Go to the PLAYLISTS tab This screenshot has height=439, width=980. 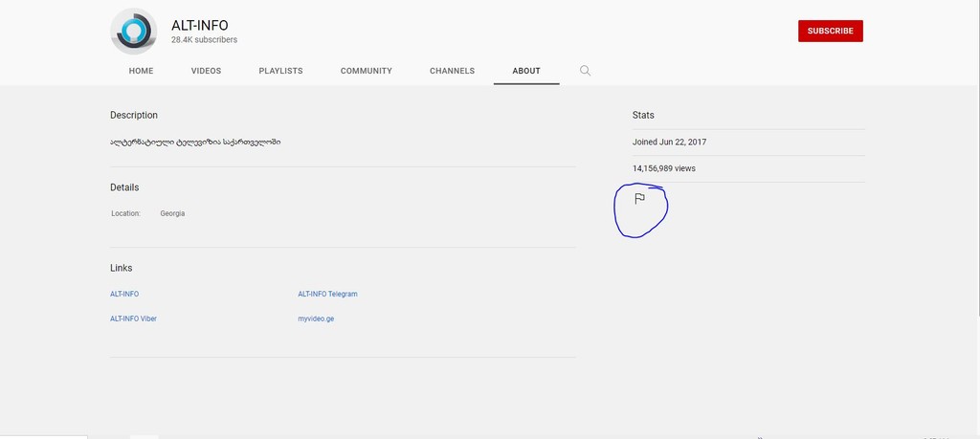(x=280, y=71)
